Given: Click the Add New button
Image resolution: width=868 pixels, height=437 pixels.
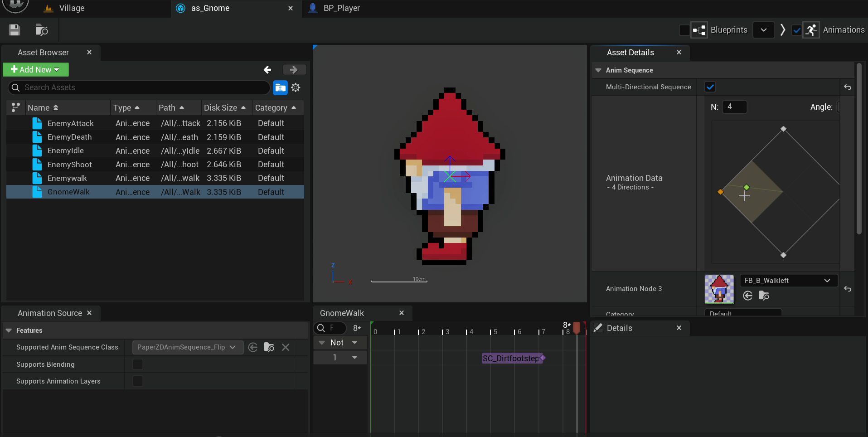Looking at the screenshot, I should click(x=36, y=69).
